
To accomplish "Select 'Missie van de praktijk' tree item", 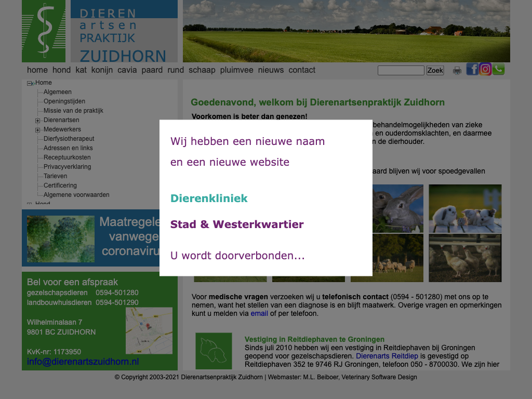I will [x=73, y=111].
